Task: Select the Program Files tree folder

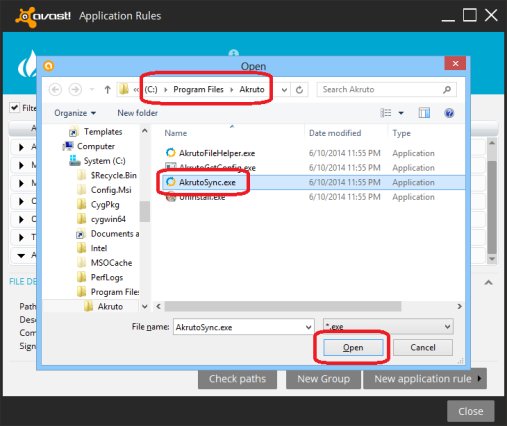Action: coord(115,292)
